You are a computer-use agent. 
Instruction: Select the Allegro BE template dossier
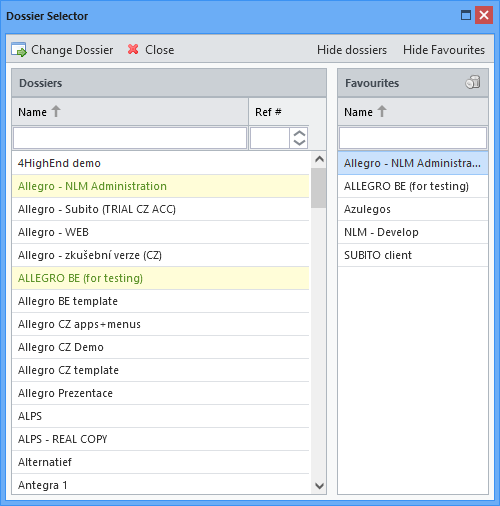[160, 301]
